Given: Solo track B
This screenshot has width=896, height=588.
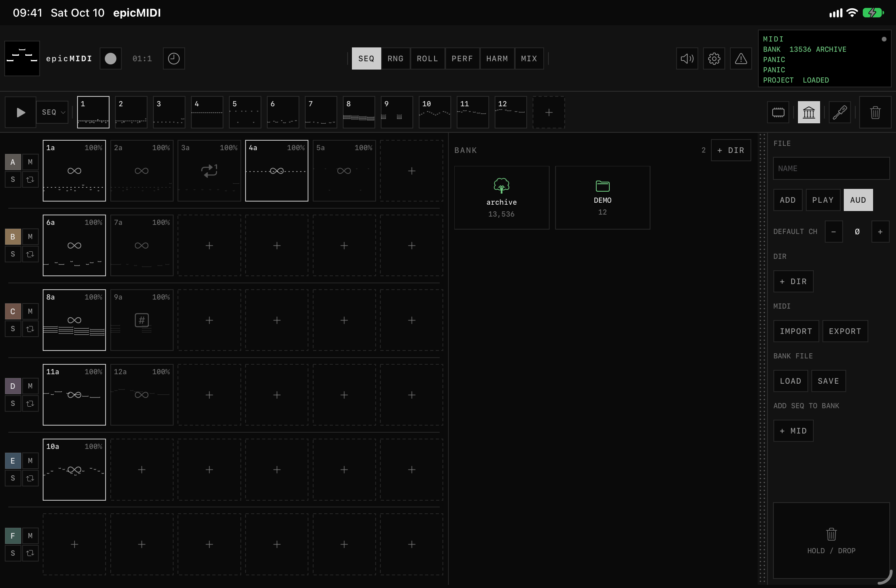Looking at the screenshot, I should (13, 254).
